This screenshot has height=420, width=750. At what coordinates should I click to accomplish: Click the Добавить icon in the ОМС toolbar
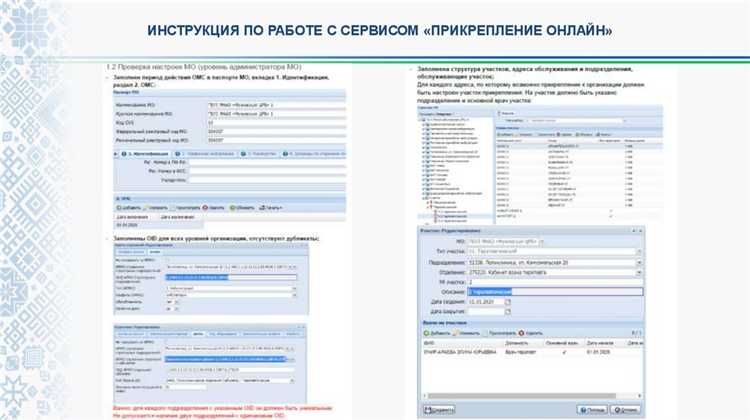[x=119, y=208]
